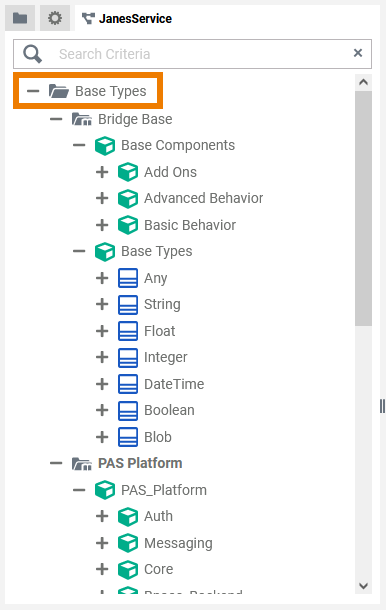Open the settings gear tab

[x=55, y=18]
